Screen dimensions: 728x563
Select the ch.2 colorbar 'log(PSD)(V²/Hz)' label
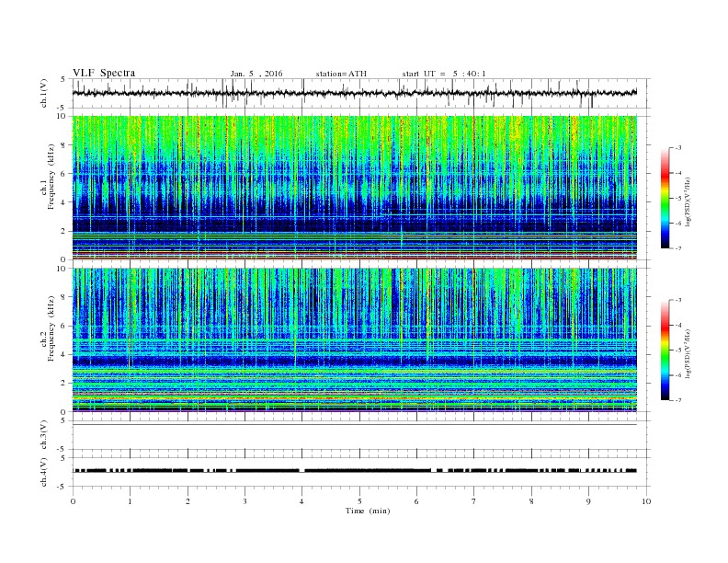[x=688, y=354]
